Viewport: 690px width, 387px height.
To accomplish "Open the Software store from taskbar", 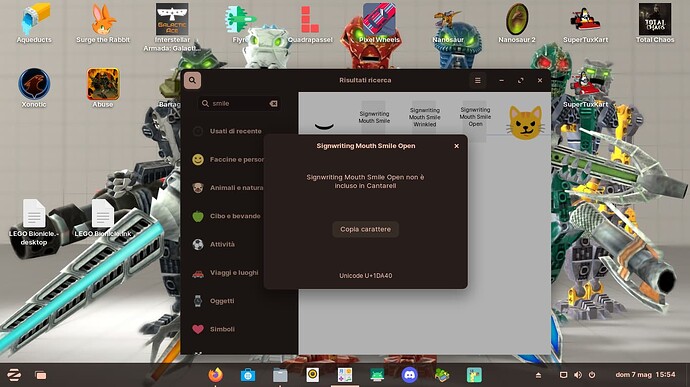I will [x=248, y=375].
